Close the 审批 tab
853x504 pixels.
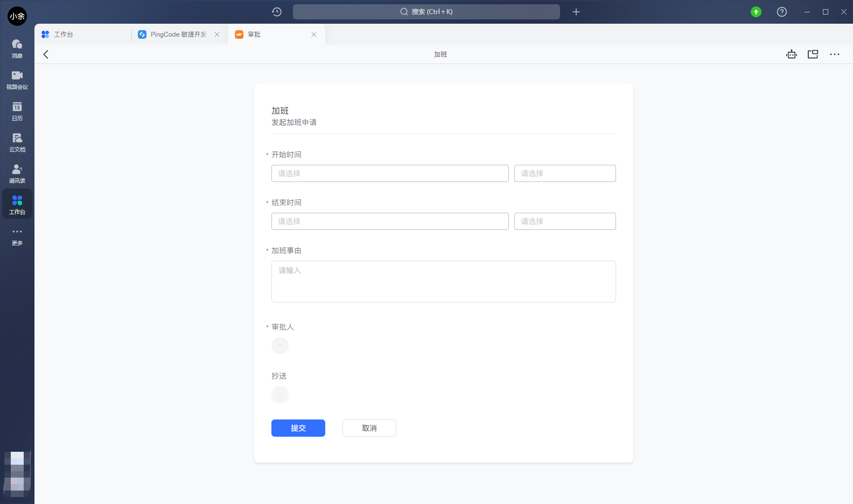314,34
